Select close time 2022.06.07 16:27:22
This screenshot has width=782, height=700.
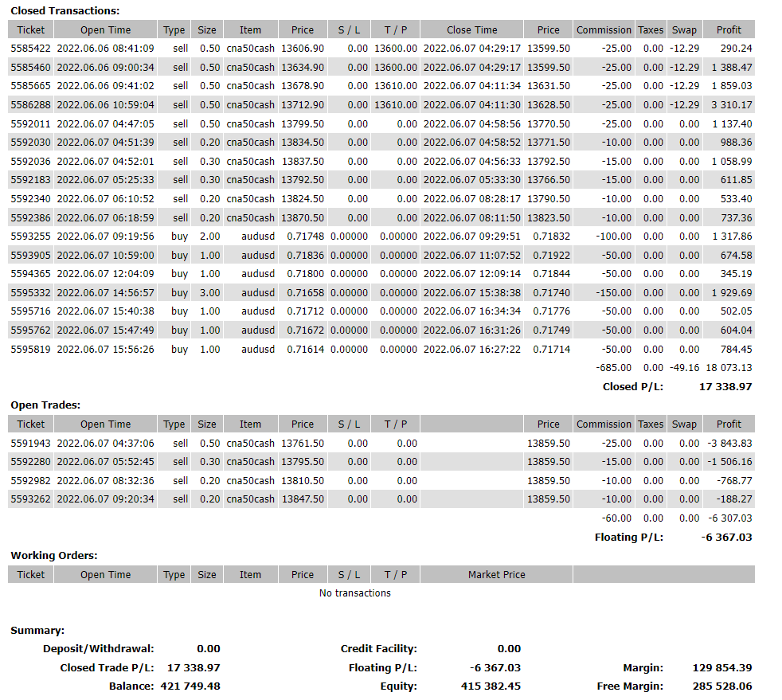point(471,350)
